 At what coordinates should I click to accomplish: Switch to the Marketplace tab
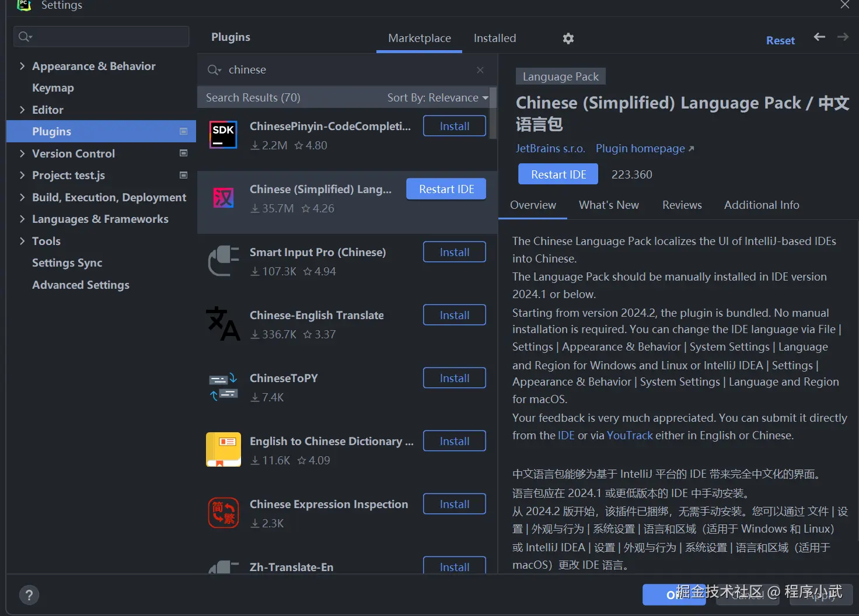click(420, 38)
